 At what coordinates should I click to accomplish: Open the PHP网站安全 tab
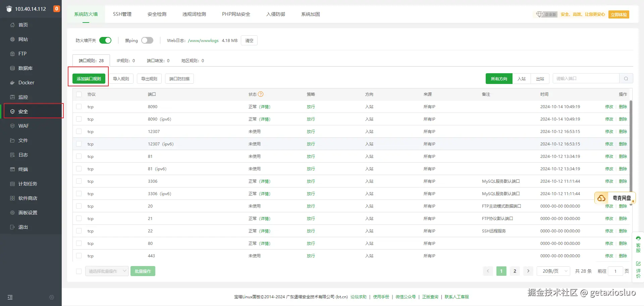point(236,14)
